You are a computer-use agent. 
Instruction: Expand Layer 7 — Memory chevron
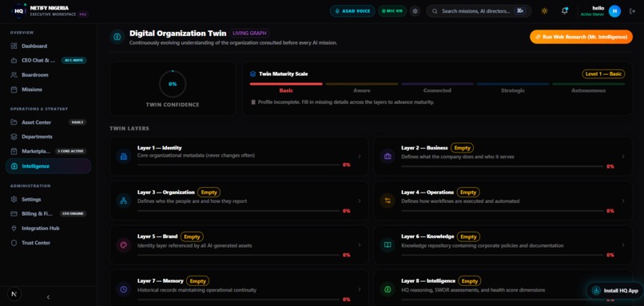pyautogui.click(x=360, y=289)
